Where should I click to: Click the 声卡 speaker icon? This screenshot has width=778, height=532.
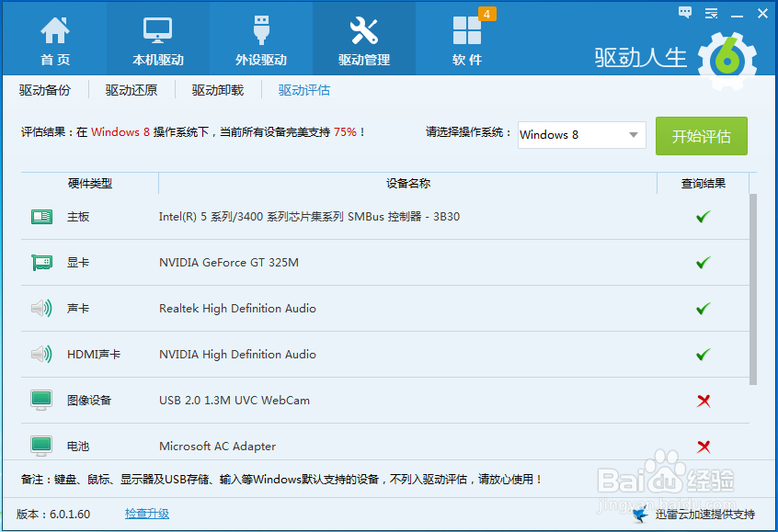click(x=41, y=309)
